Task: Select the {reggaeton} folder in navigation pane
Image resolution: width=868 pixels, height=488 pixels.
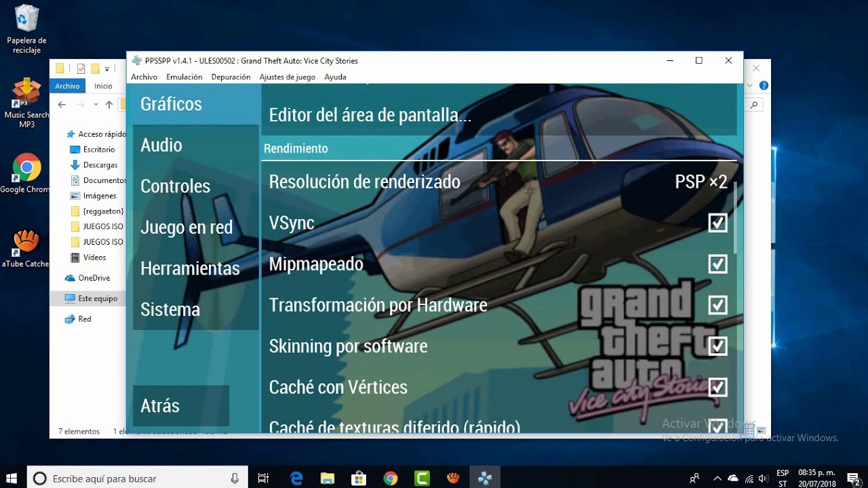Action: (97, 211)
